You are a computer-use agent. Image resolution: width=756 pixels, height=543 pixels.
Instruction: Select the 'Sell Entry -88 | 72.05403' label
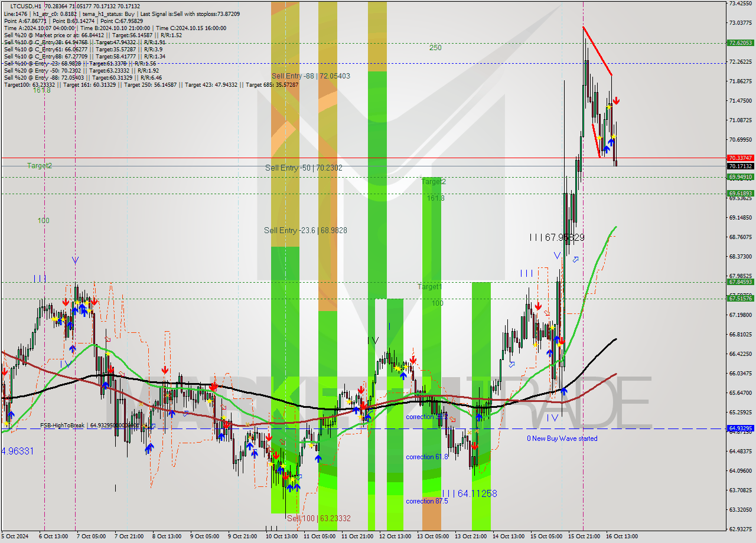click(311, 76)
